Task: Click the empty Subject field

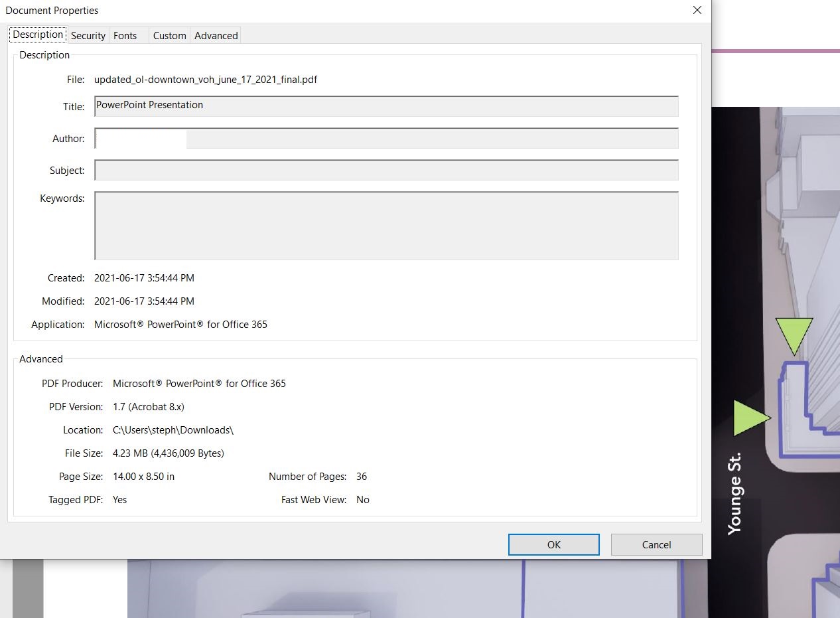Action: click(x=386, y=171)
